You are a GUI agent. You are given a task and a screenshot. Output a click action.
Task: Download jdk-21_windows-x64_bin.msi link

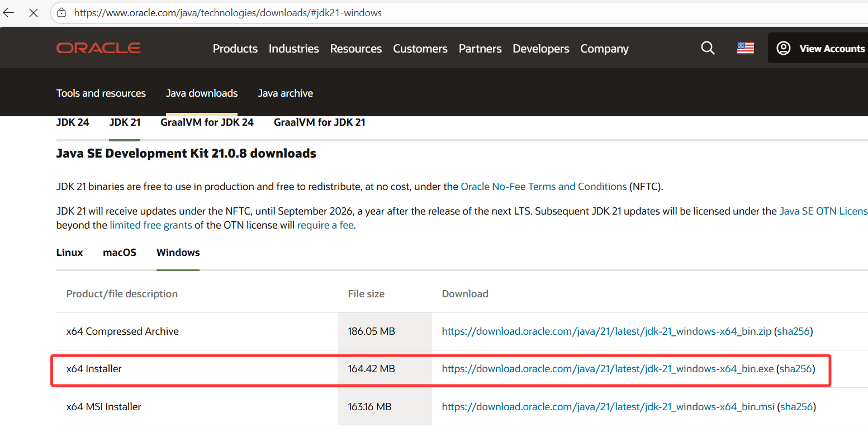pos(608,407)
